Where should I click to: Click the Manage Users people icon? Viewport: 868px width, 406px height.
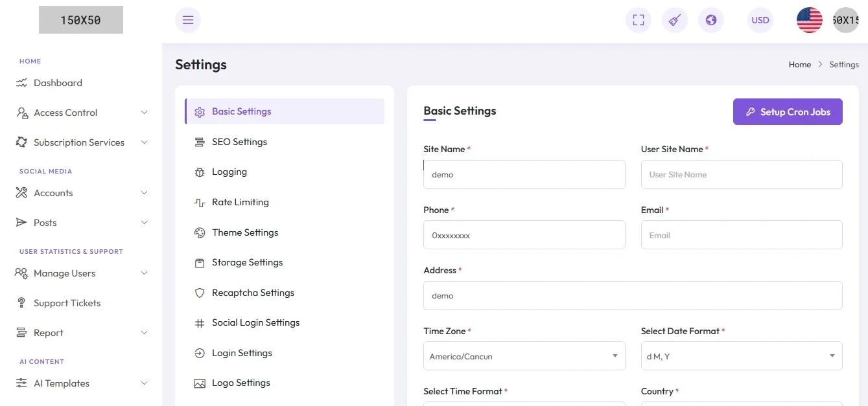point(21,273)
